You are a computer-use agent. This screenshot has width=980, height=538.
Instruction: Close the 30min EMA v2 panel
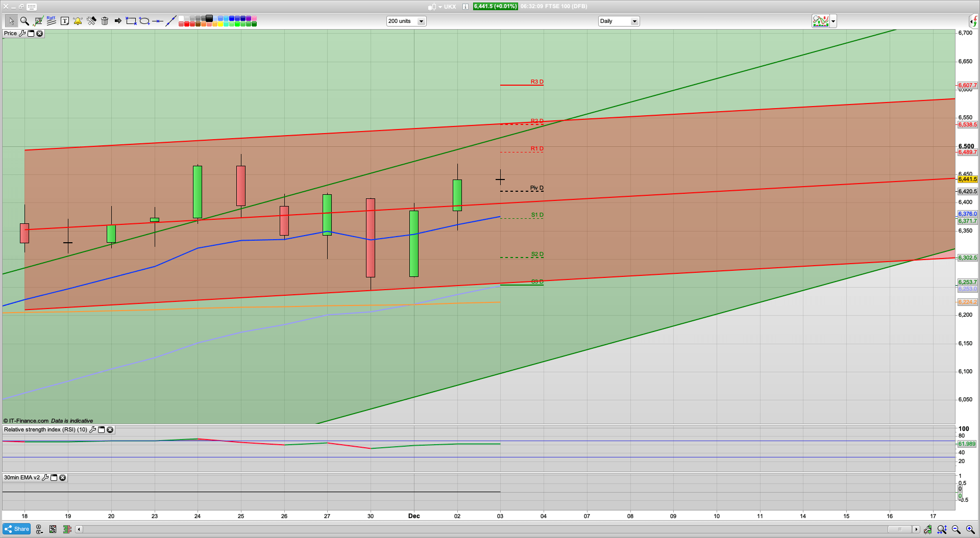[x=62, y=478]
